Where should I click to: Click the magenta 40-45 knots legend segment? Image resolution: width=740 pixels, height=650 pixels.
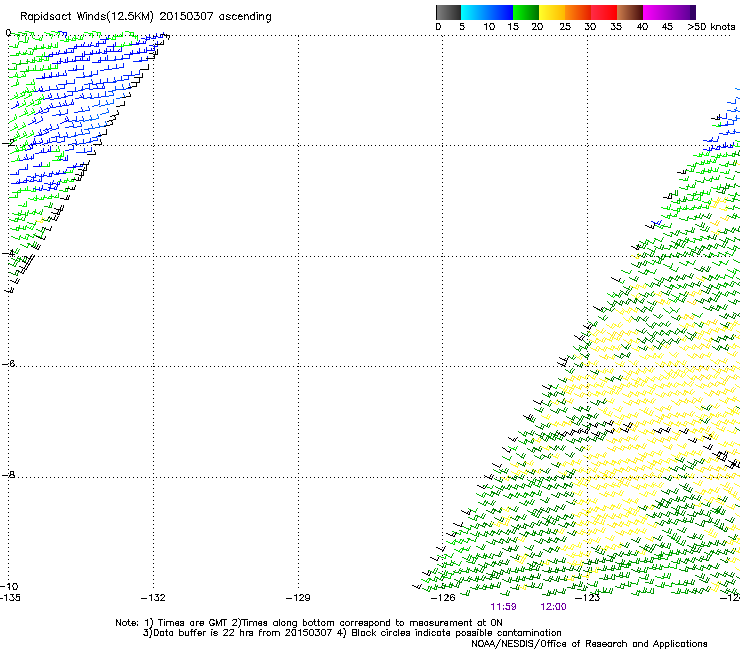coord(656,12)
